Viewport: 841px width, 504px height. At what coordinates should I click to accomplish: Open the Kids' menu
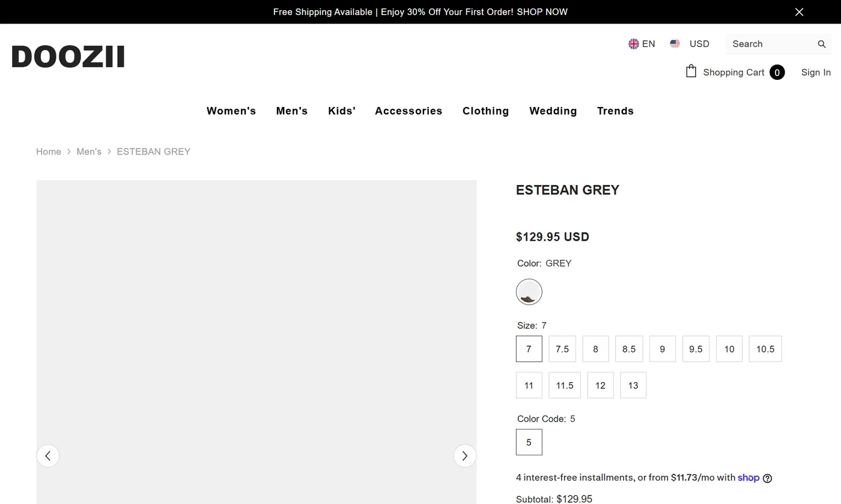pyautogui.click(x=342, y=111)
